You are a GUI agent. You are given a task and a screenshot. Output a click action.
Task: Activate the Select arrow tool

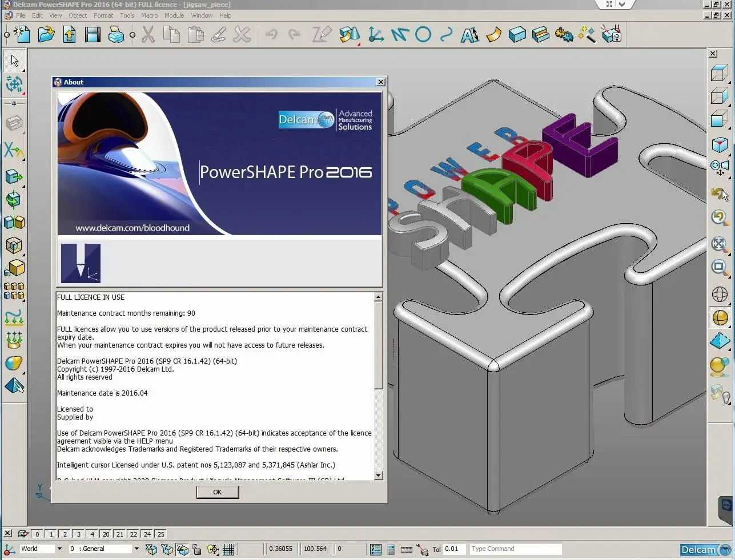click(x=14, y=61)
